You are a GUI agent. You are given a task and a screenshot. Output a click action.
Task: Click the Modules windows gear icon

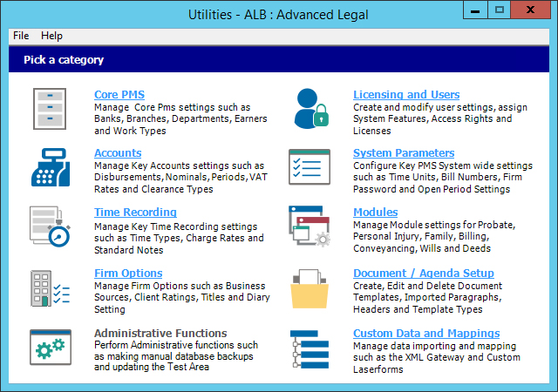coord(310,227)
